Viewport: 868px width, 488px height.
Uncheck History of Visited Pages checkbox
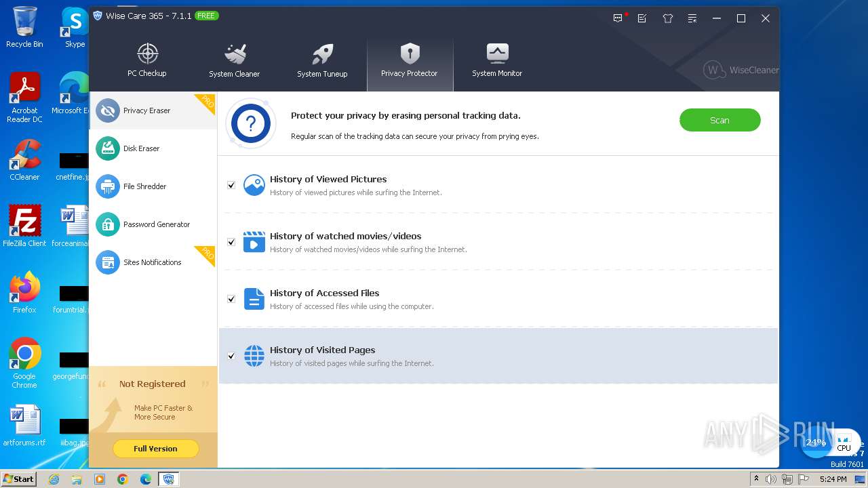point(231,356)
